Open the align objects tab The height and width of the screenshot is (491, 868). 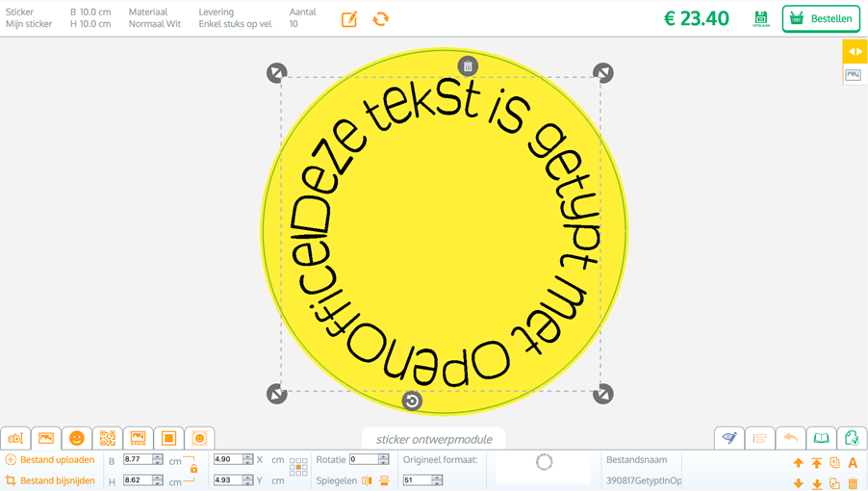pos(760,438)
